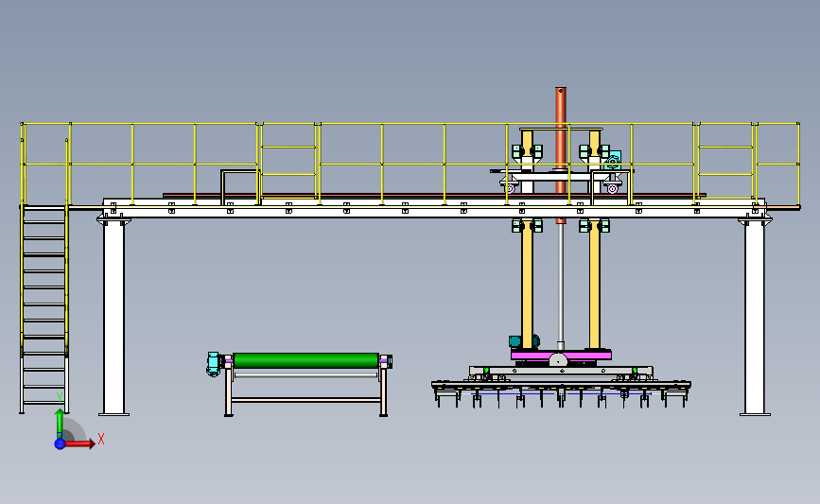Pick the right trolley wheel on the rail
Viewport: 820px width, 504px height.
pyautogui.click(x=612, y=188)
